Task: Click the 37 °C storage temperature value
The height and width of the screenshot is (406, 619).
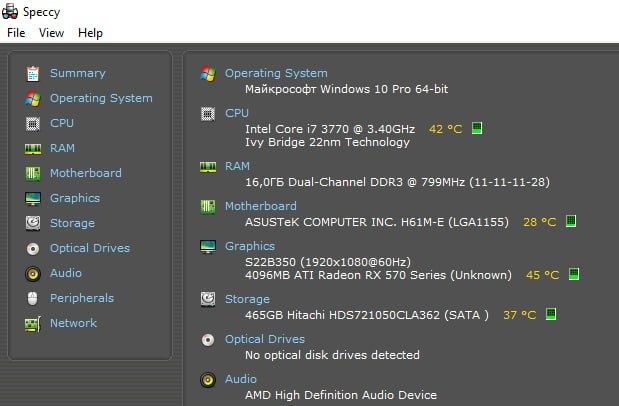Action: [520, 315]
